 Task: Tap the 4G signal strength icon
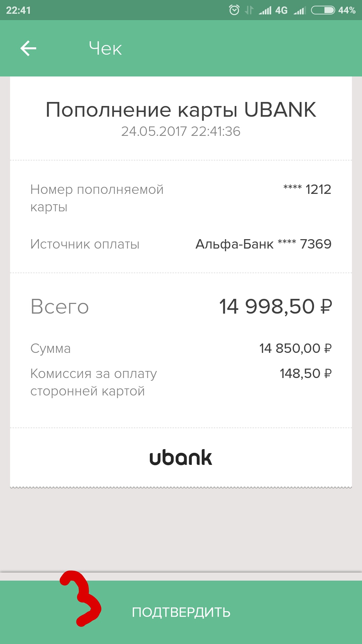[273, 10]
